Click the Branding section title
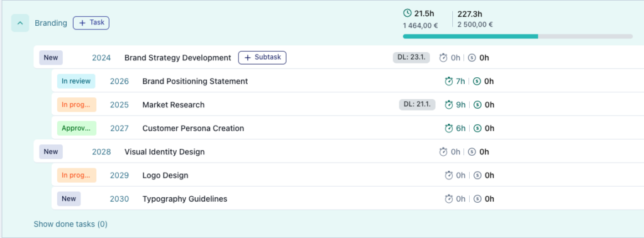 point(50,23)
